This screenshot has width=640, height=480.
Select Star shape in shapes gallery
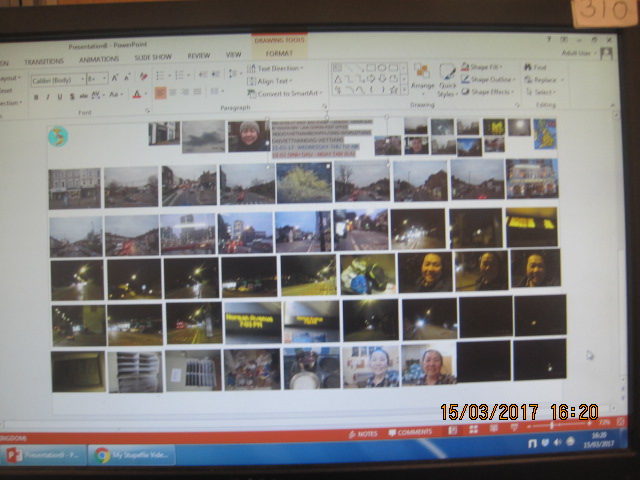click(x=393, y=90)
